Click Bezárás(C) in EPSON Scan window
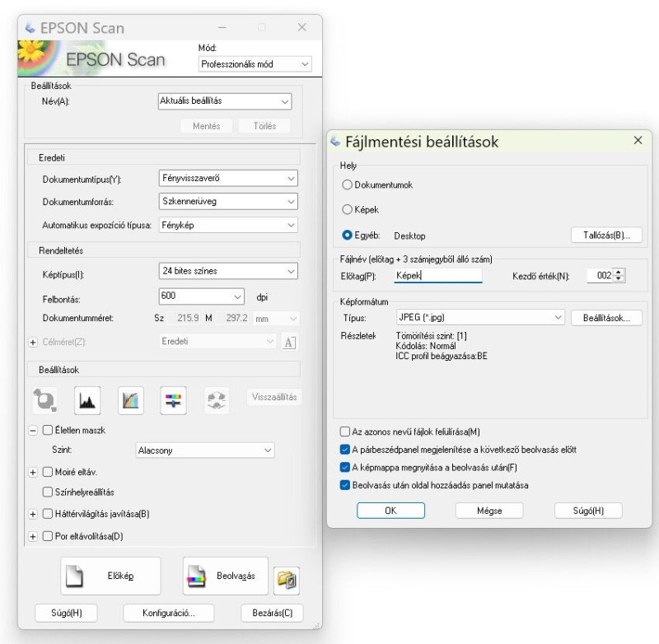 [x=272, y=613]
